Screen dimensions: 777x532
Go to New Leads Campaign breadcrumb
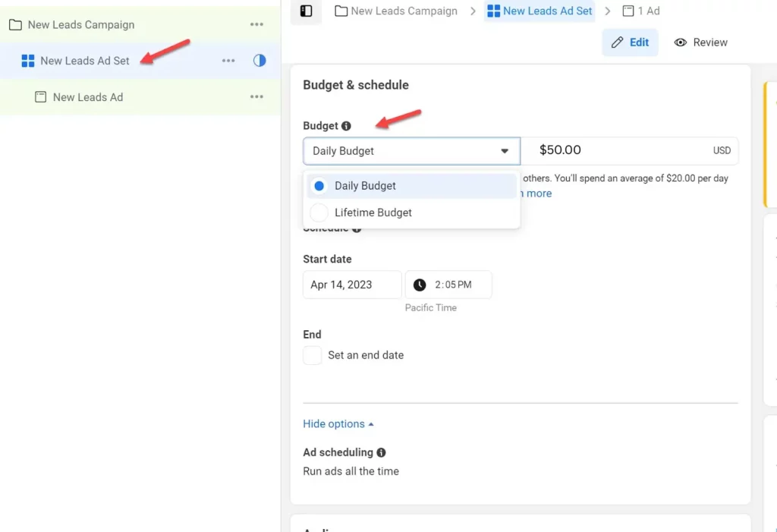(396, 11)
